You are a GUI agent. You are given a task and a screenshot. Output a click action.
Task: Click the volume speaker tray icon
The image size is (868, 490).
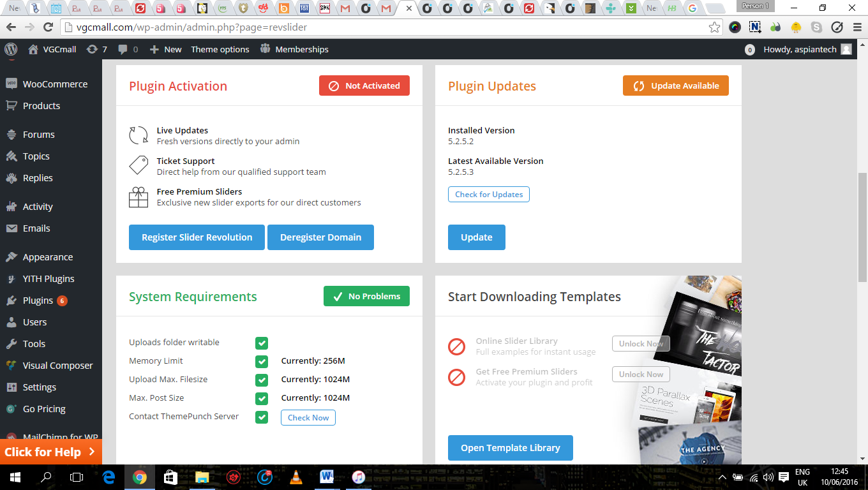[x=768, y=477]
